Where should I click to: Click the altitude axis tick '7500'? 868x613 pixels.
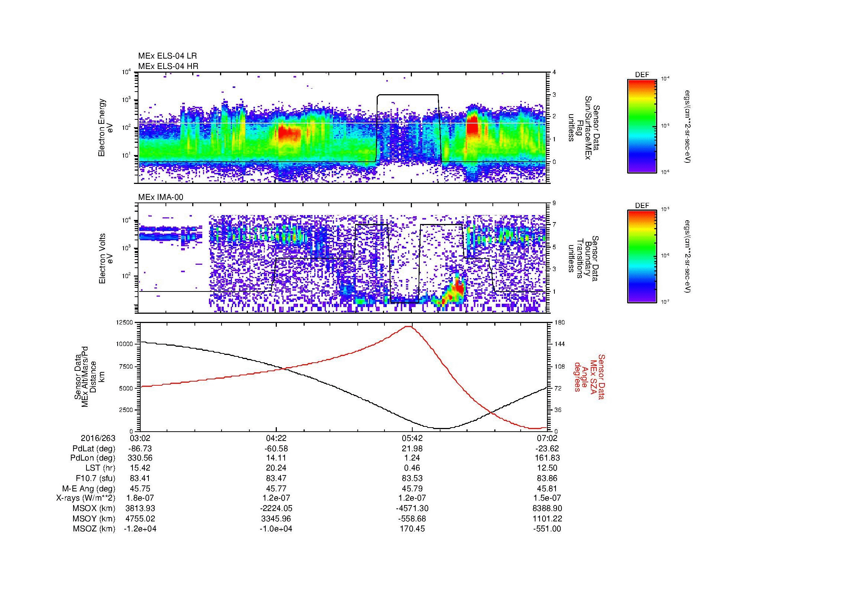tap(126, 366)
